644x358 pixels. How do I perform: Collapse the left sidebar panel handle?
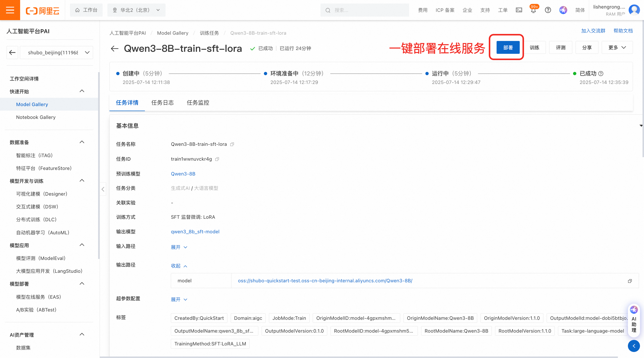coord(103,189)
